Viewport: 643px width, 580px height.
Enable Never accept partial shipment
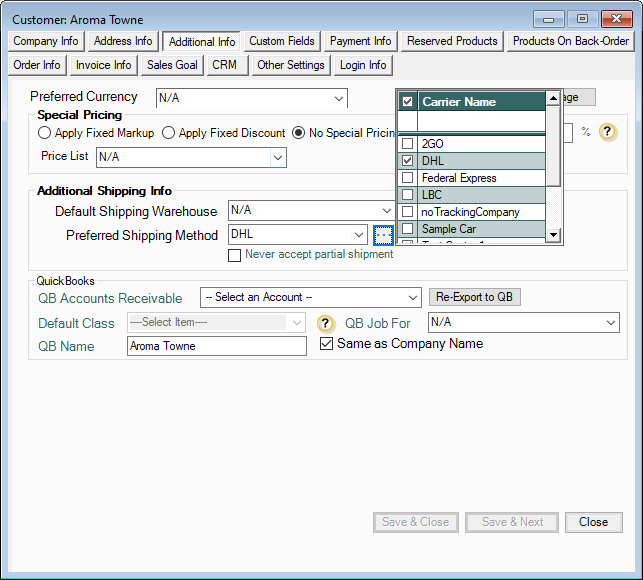point(235,255)
